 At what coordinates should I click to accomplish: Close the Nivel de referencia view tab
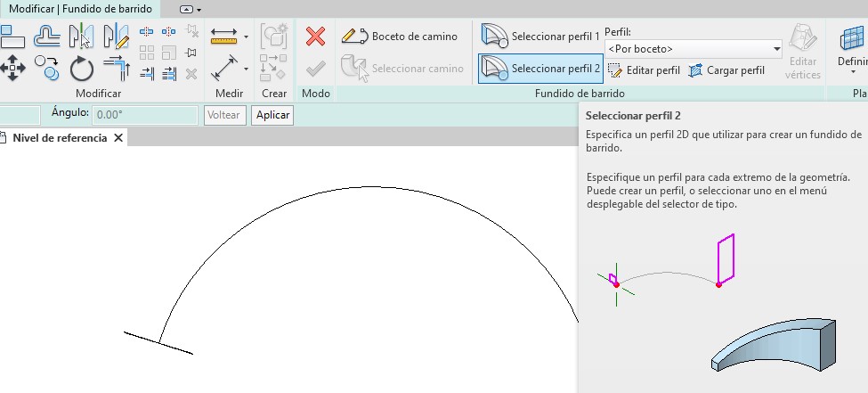(118, 138)
